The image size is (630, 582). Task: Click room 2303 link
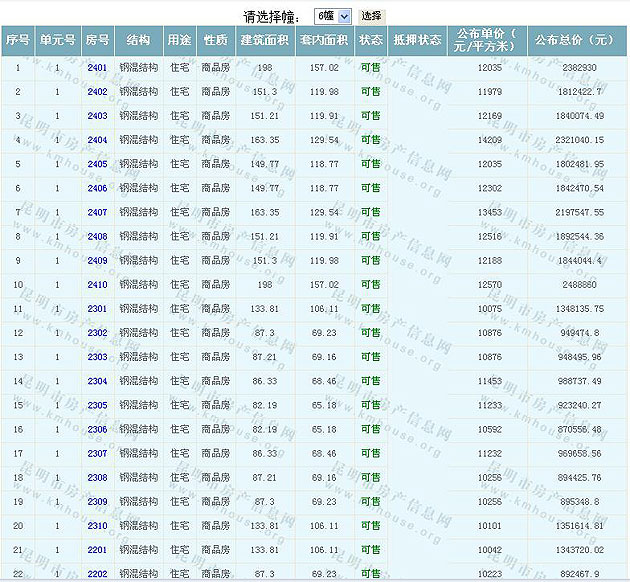[97, 357]
